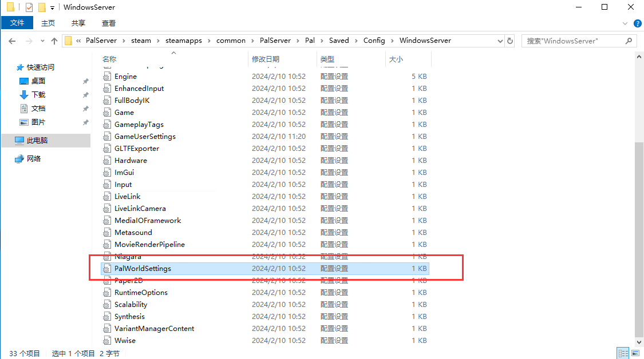Select details view icon on status bar
The width and height of the screenshot is (644, 359).
click(x=623, y=353)
